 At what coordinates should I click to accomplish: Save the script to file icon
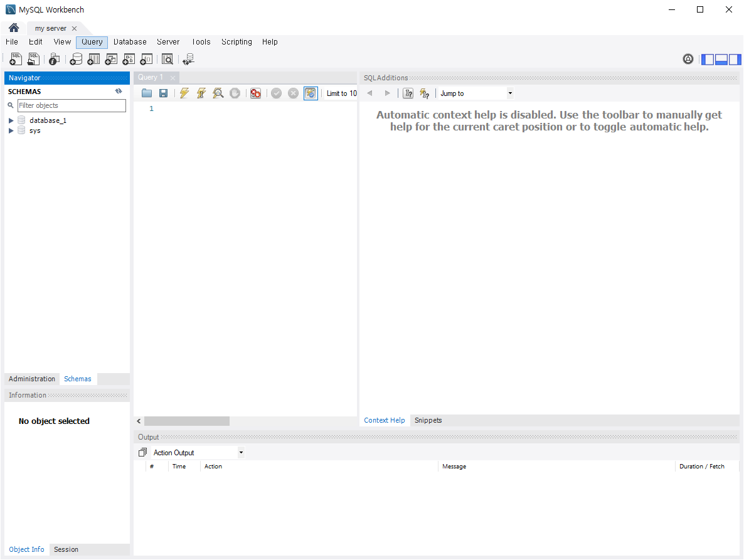point(163,93)
